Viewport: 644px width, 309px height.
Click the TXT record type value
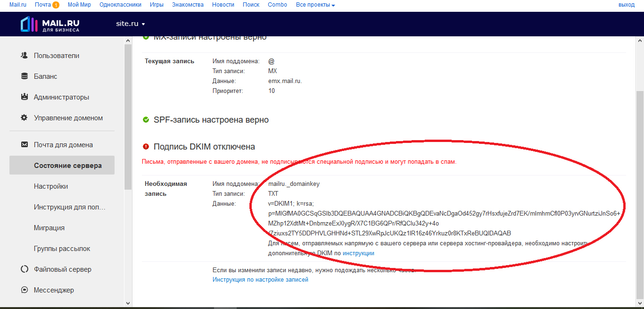pos(273,194)
